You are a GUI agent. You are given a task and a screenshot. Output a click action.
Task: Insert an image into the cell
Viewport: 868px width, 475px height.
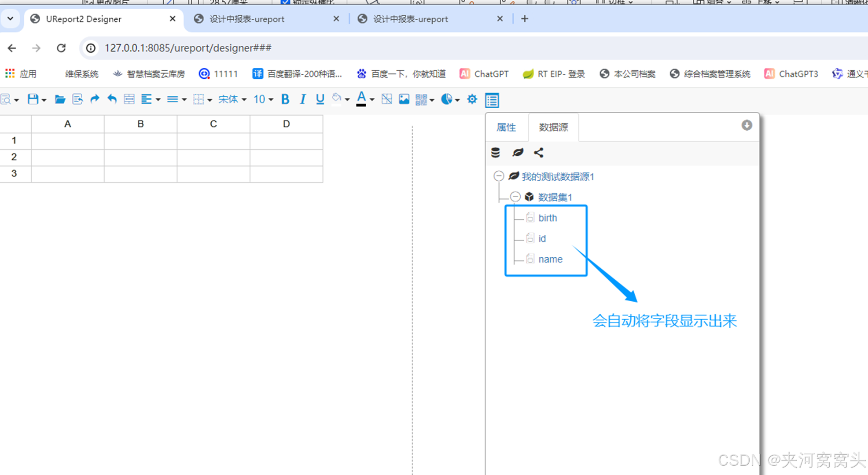click(404, 99)
